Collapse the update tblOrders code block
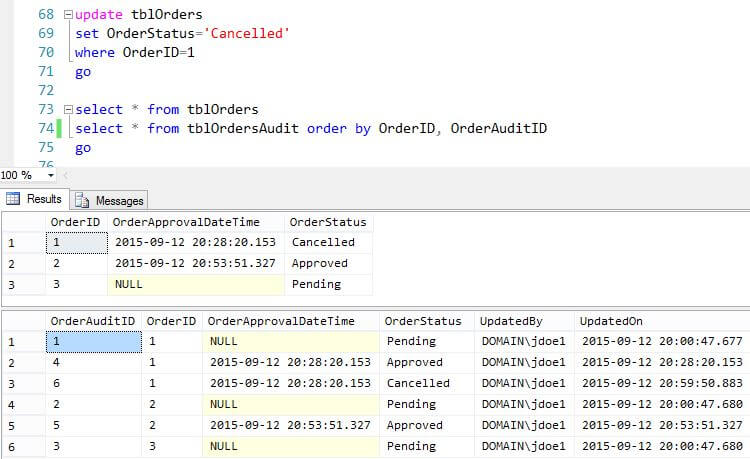The height and width of the screenshot is (459, 750). pyautogui.click(x=67, y=15)
